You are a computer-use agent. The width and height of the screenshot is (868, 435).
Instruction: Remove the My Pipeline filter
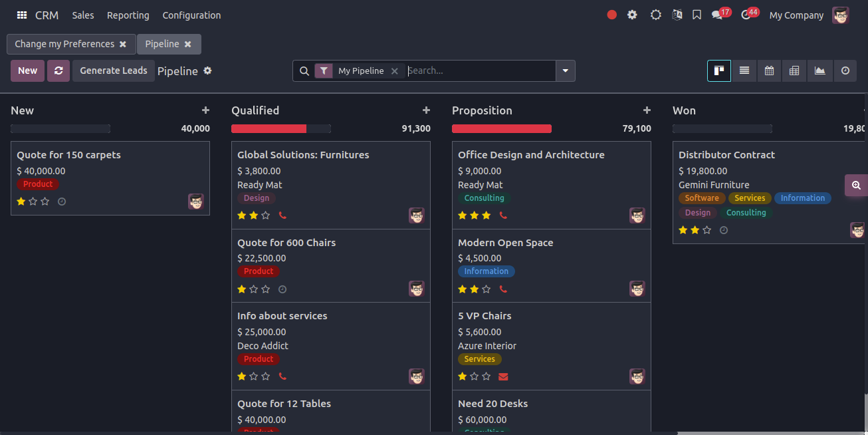394,71
